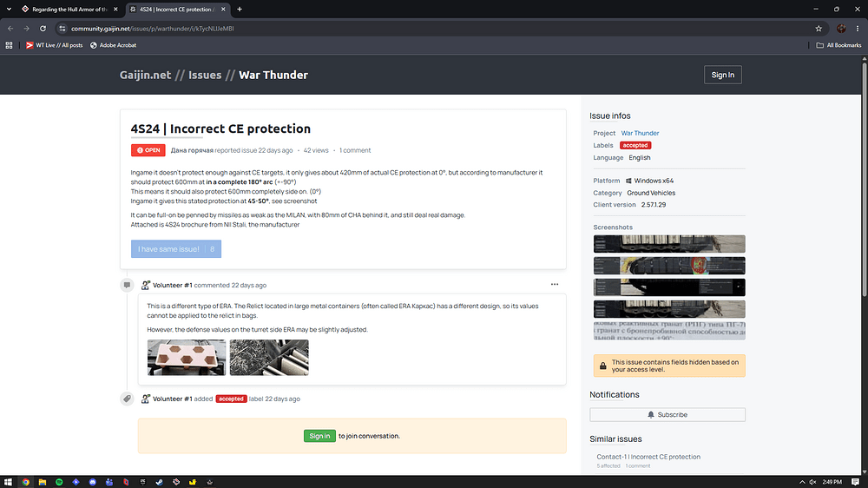
Task: Open 'WT Live // All posts' bookmark
Action: pos(54,45)
